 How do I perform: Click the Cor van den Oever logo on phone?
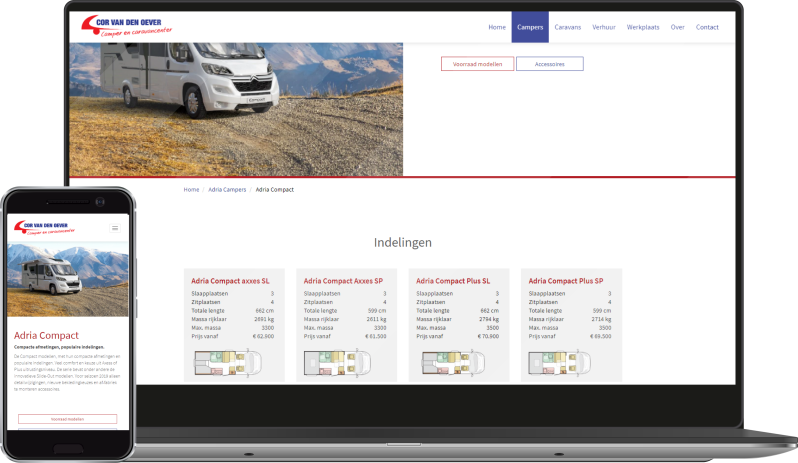click(x=44, y=227)
